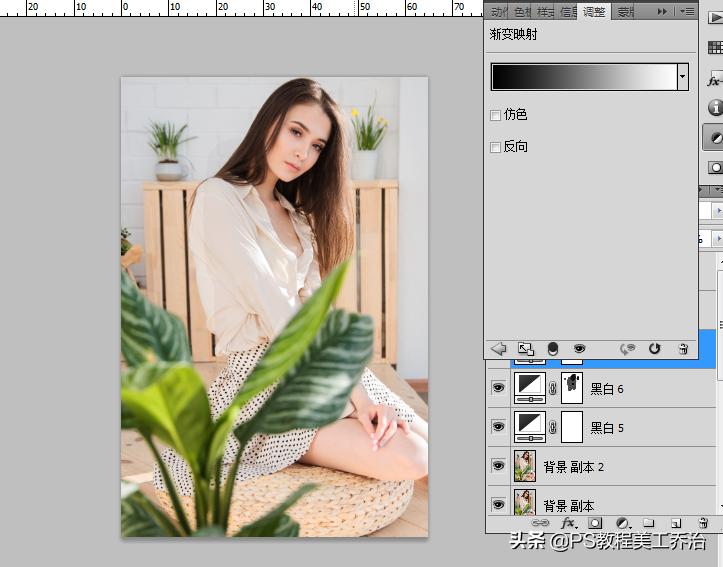723x567 pixels.
Task: Hide the 背景 副本 2 layer
Action: tap(498, 466)
